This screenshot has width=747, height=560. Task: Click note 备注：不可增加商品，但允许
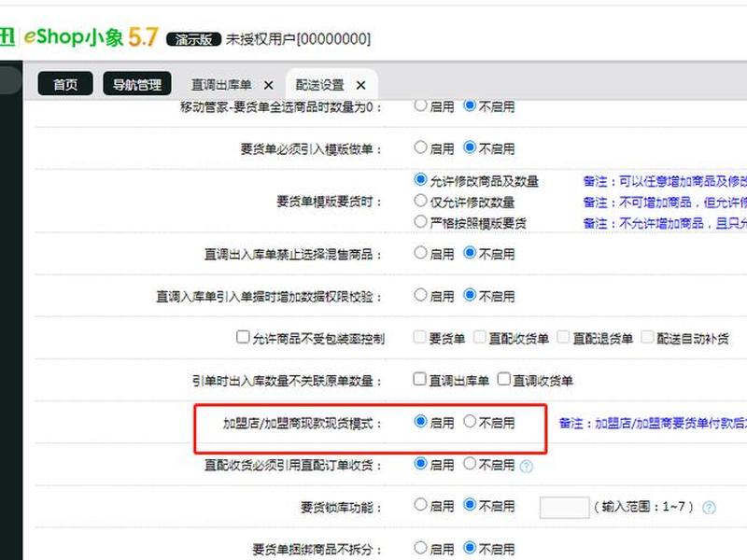click(665, 203)
